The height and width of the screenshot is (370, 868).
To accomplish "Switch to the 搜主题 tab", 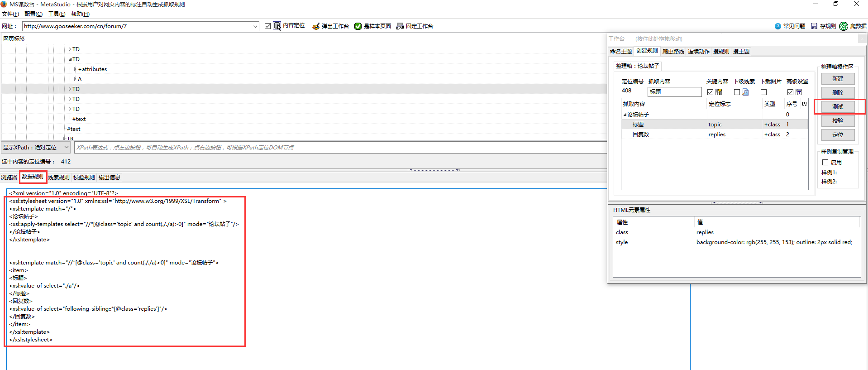I will tap(741, 51).
